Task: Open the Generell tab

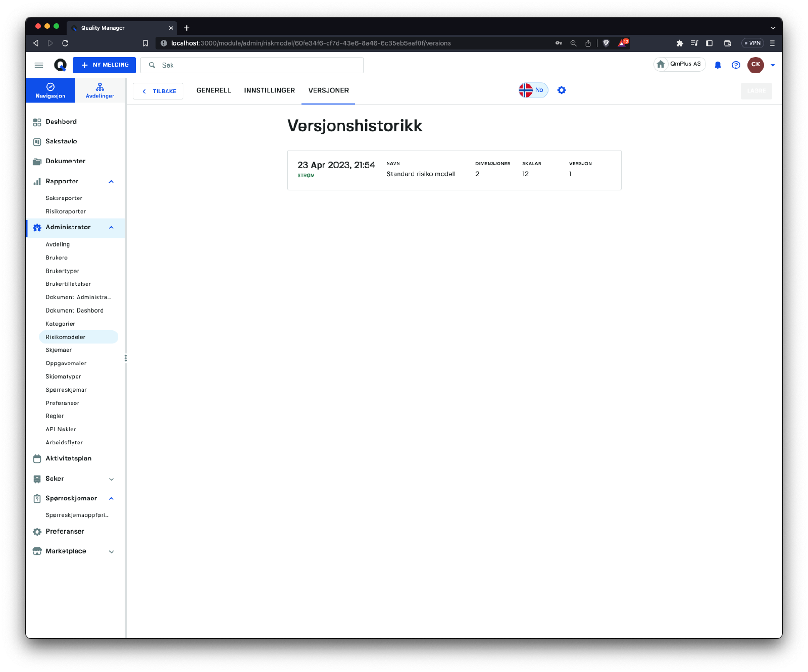Action: (x=214, y=90)
